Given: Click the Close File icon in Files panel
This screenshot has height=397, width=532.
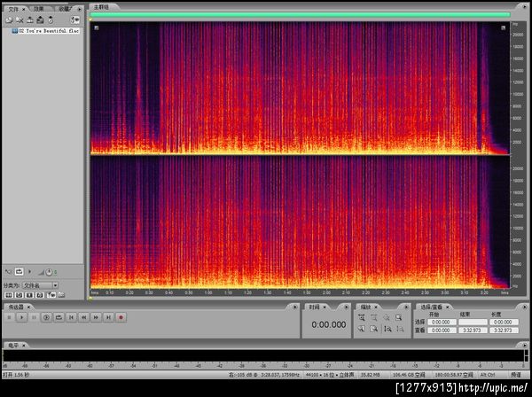Looking at the screenshot, I should pyautogui.click(x=20, y=20).
